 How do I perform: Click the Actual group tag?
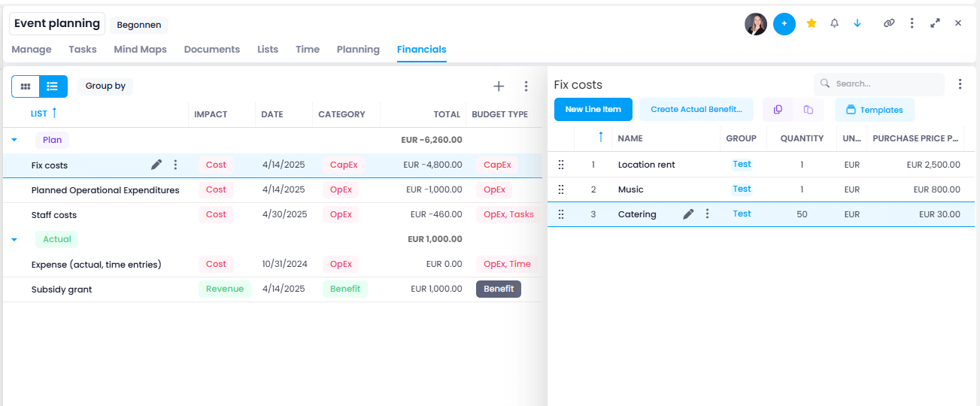click(x=56, y=239)
